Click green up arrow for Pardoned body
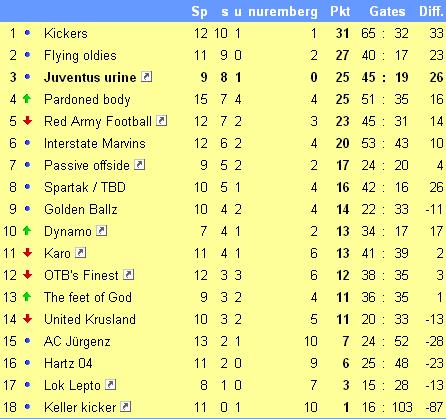Screen dimensions: 446x419 pyautogui.click(x=27, y=99)
